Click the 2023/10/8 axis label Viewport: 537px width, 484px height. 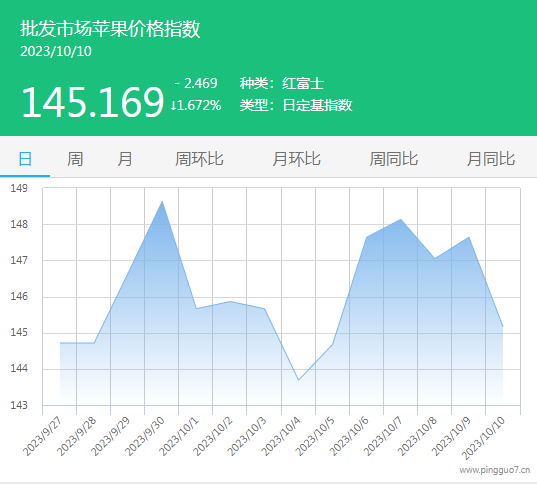(417, 436)
